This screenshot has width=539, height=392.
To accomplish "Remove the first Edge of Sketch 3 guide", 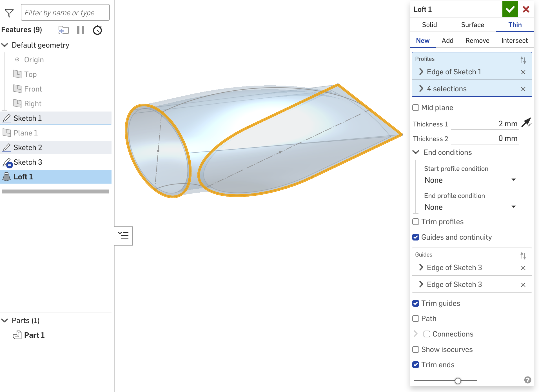I will pos(523,268).
